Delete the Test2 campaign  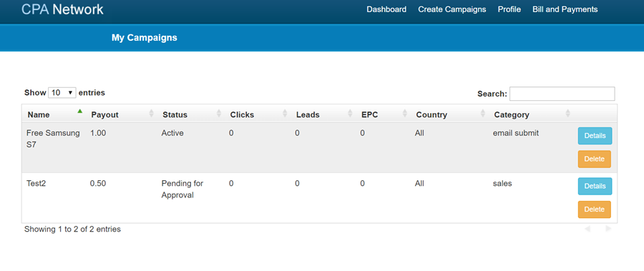[595, 210]
